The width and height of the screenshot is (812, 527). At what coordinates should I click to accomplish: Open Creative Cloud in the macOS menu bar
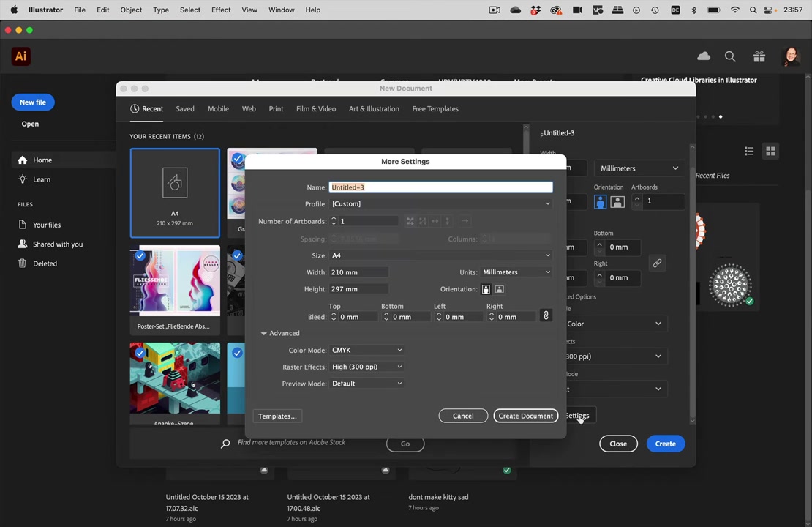coord(556,10)
